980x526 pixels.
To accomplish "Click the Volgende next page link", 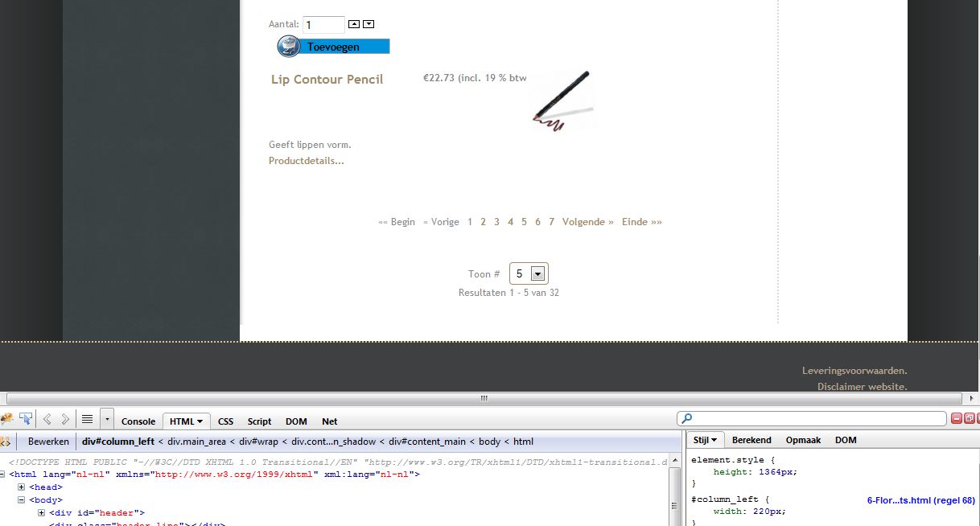I will (588, 222).
